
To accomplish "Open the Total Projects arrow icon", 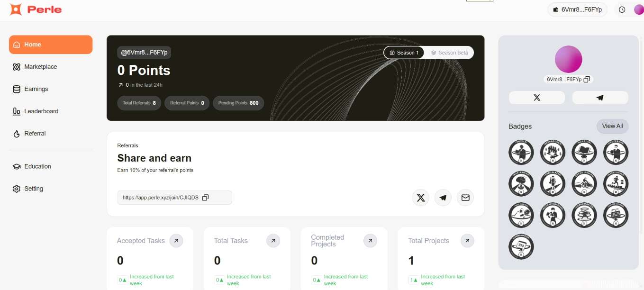I will [x=467, y=241].
